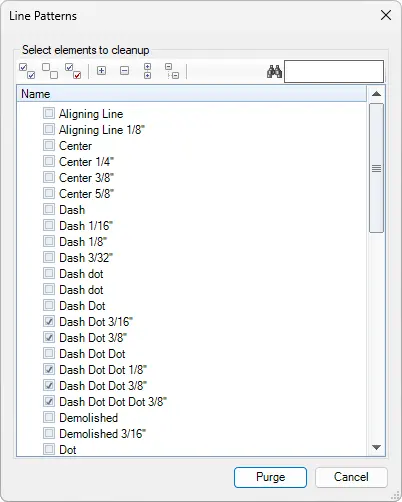Uncheck the Dash Dot 3/8" checkbox
402x502 pixels.
point(49,337)
